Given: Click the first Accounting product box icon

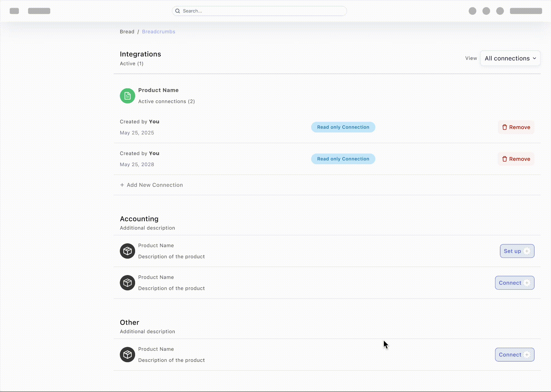Looking at the screenshot, I should [127, 251].
